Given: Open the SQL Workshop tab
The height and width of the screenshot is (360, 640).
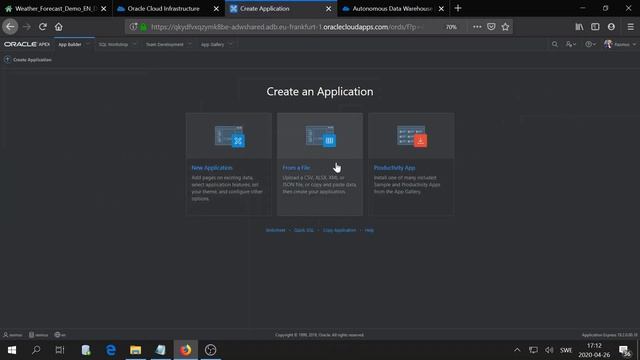Looking at the screenshot, I should 113,44.
